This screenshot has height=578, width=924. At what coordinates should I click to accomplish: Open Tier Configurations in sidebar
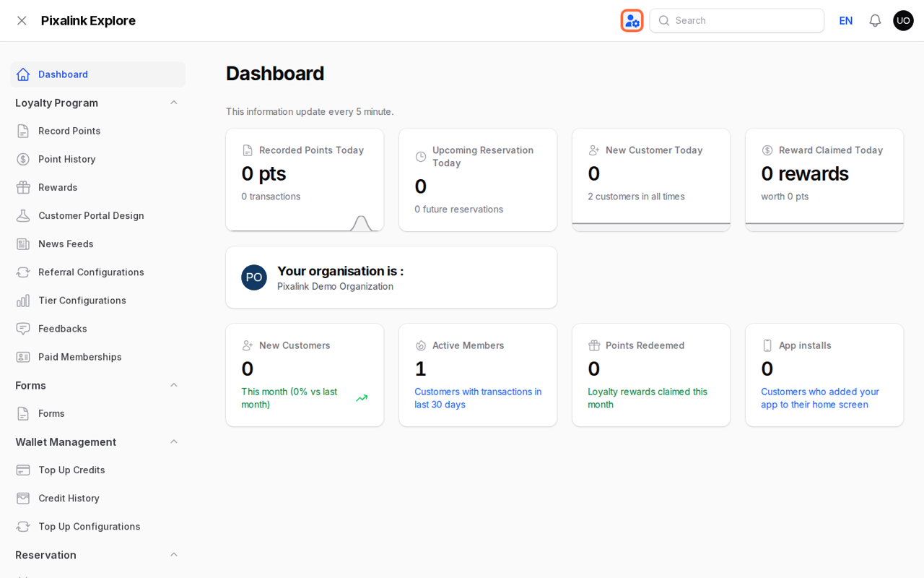pyautogui.click(x=97, y=300)
